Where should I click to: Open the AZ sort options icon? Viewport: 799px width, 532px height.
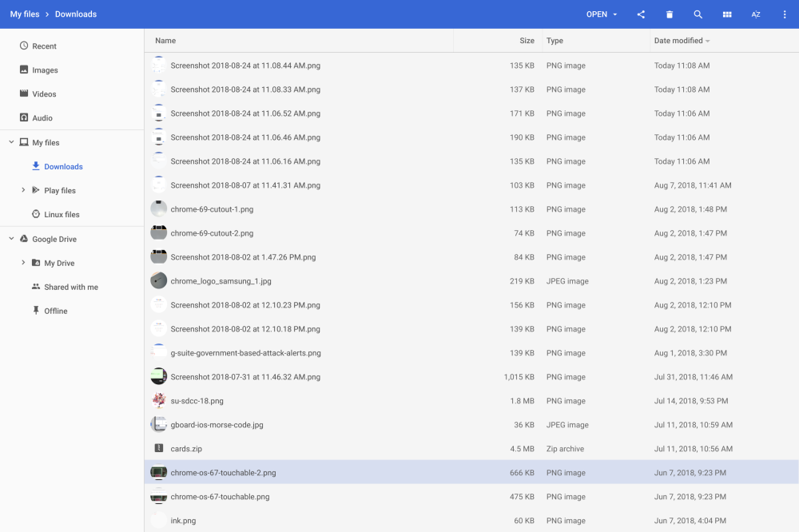(x=756, y=14)
